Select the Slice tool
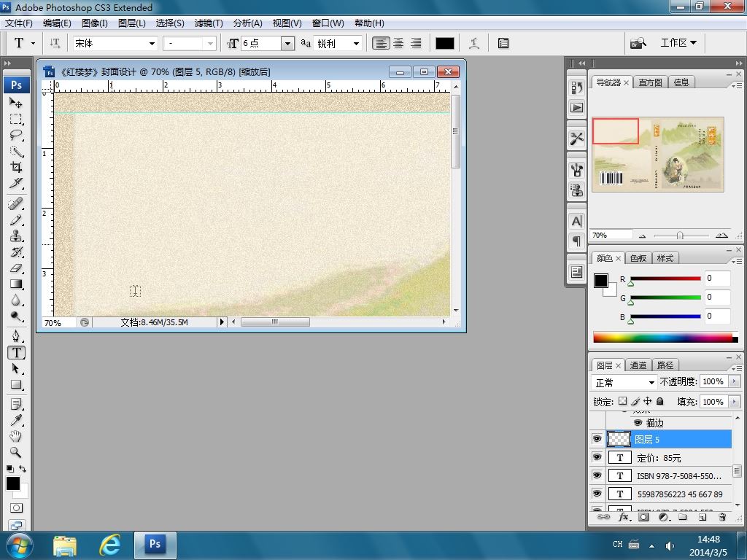 point(16,183)
